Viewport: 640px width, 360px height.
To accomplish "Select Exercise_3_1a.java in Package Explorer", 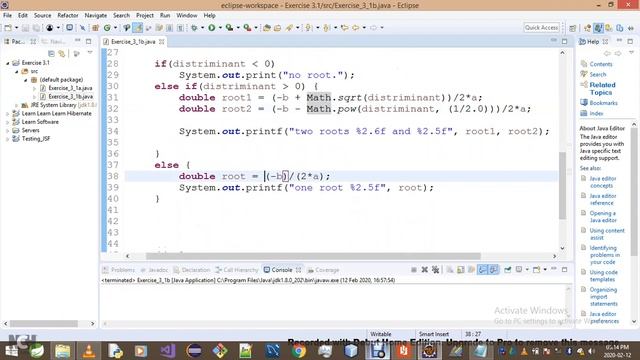I will pyautogui.click(x=70, y=88).
